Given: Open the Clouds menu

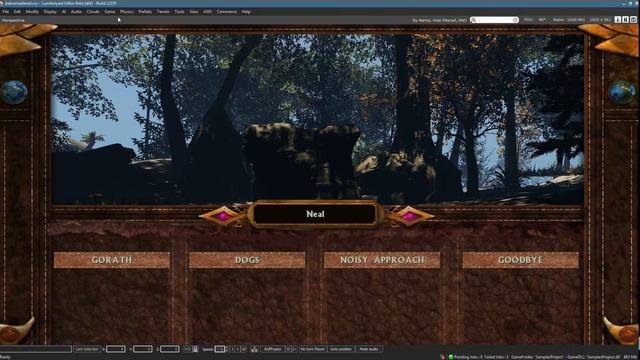Looking at the screenshot, I should [x=93, y=12].
